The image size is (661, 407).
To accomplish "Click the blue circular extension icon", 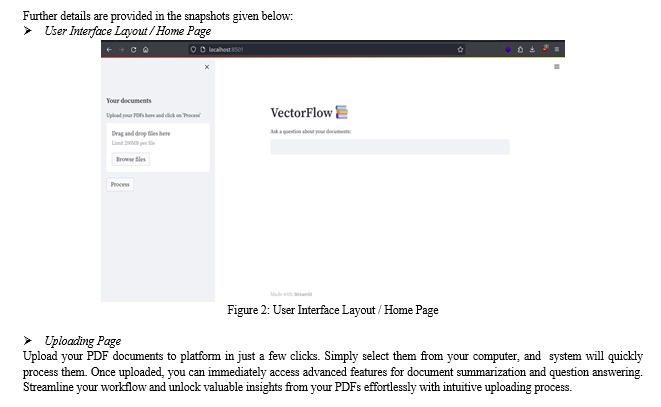I will click(508, 50).
